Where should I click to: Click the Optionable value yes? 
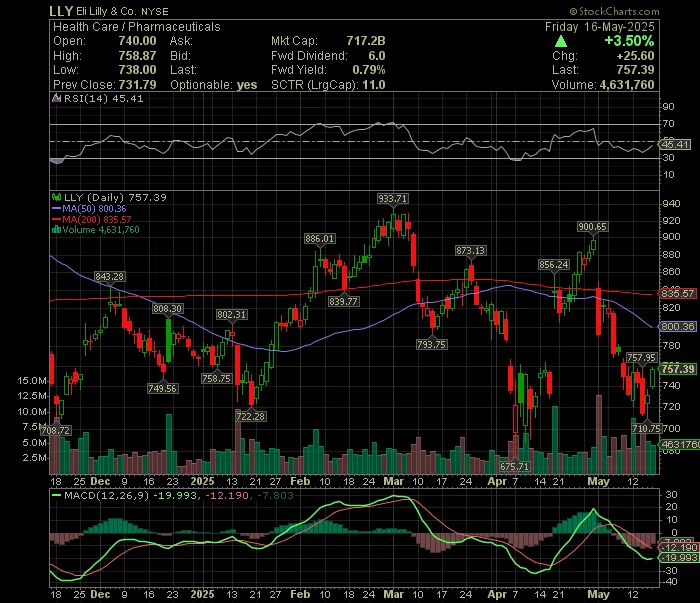pos(247,85)
